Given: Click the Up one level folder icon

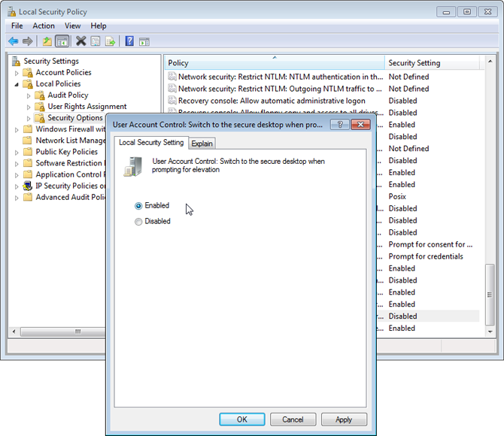Looking at the screenshot, I should click(47, 41).
